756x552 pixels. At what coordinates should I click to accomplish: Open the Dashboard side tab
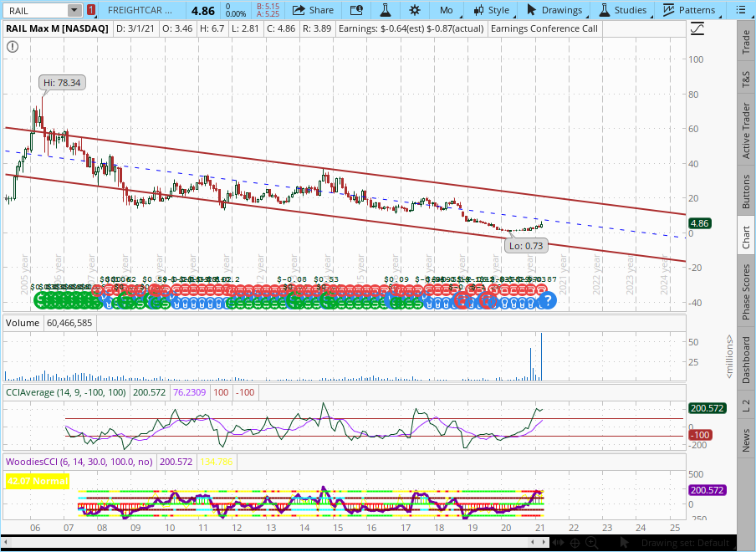745,359
